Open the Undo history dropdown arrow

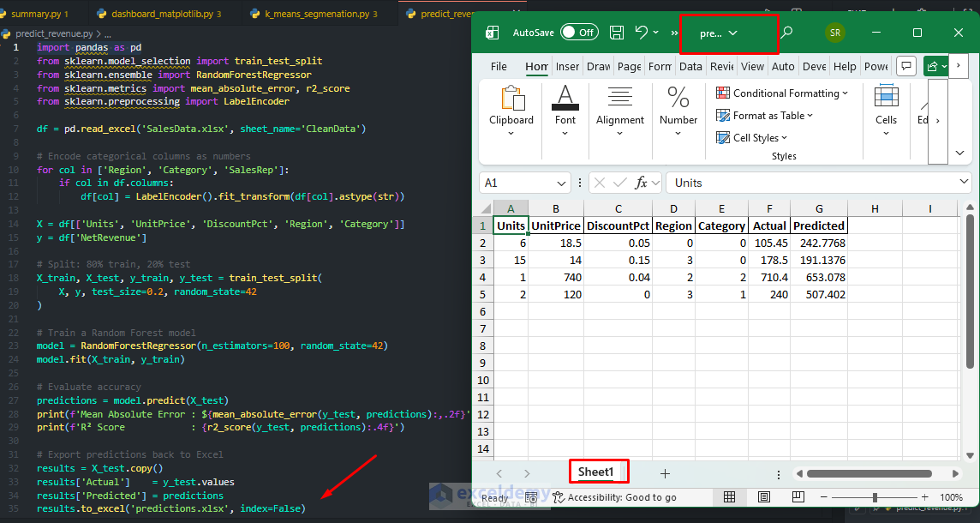[x=655, y=33]
